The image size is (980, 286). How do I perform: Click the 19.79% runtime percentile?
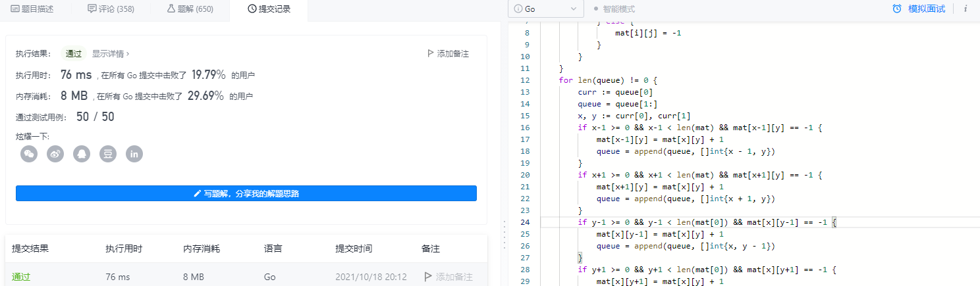tap(209, 75)
